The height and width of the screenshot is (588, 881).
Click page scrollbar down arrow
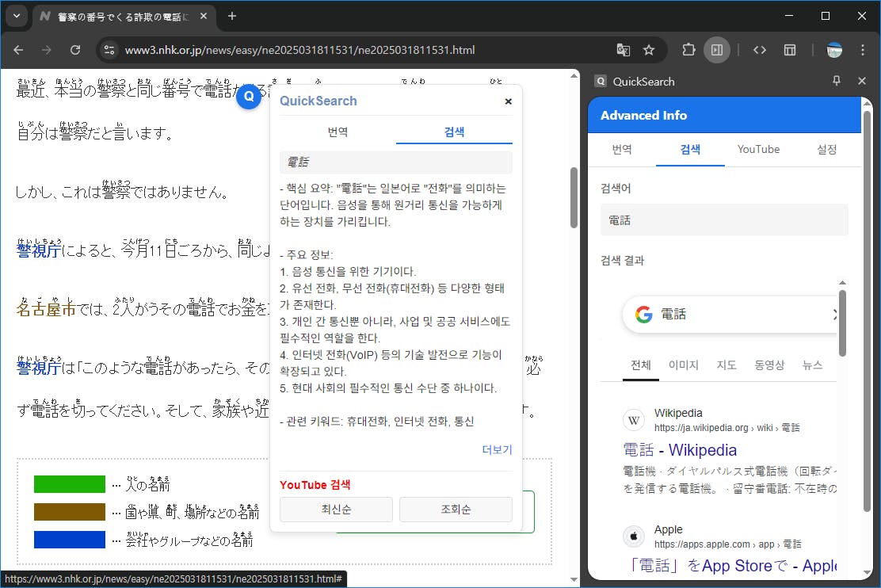pyautogui.click(x=574, y=579)
